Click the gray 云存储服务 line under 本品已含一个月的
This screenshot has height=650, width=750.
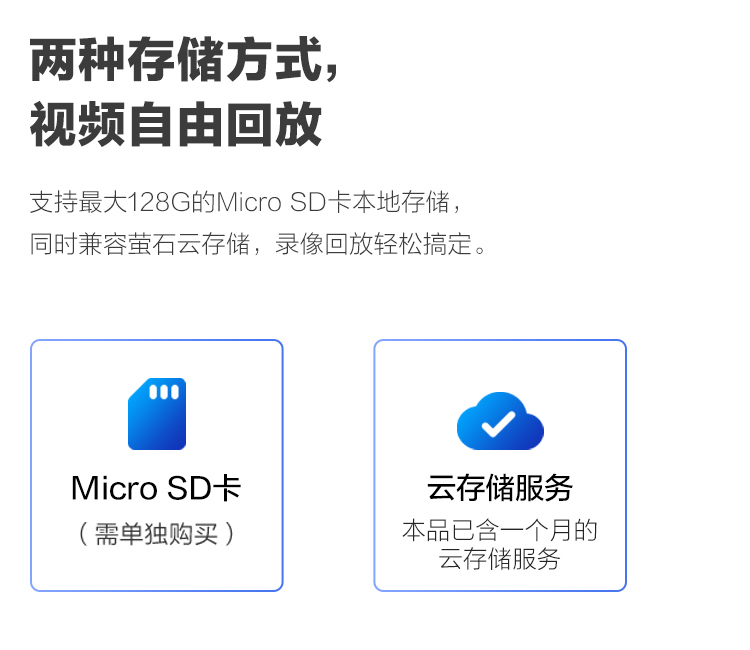[x=499, y=559]
